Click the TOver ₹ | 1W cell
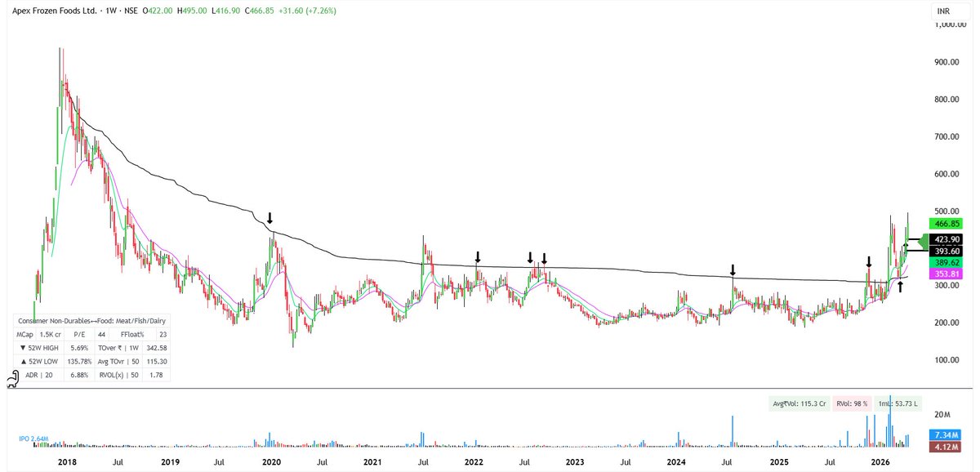Image resolution: width=980 pixels, height=472 pixels. [118, 348]
